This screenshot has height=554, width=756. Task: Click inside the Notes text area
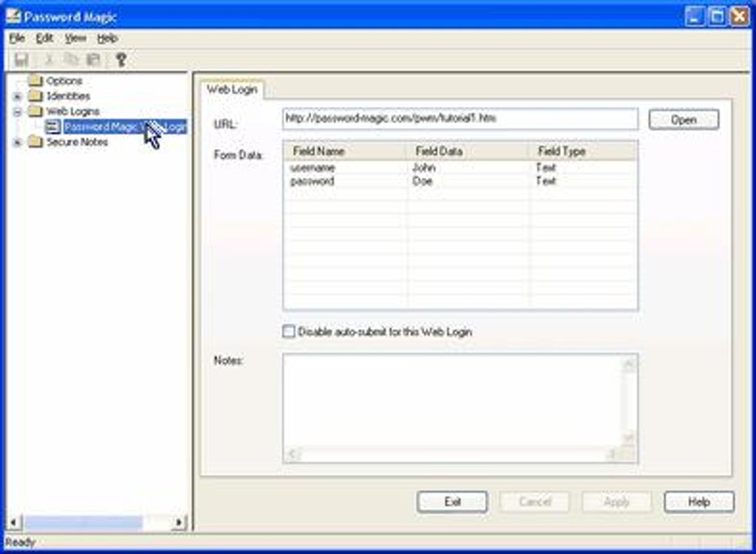(x=452, y=401)
